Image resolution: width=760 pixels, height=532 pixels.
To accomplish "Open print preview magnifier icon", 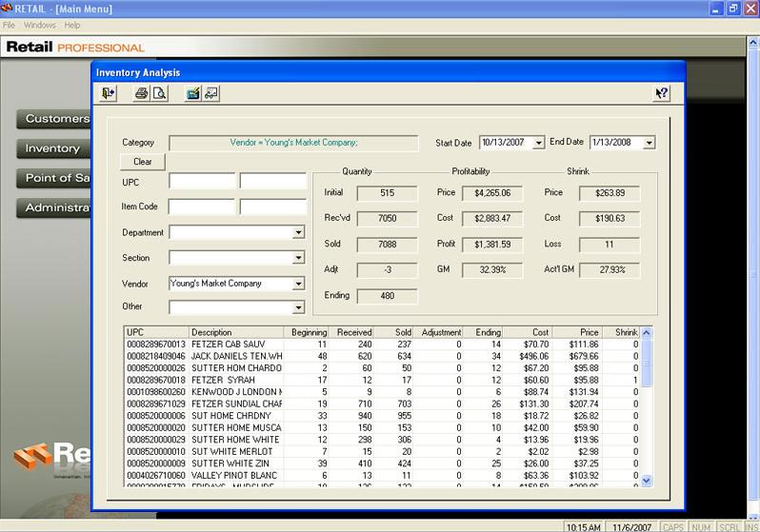I will tap(159, 93).
